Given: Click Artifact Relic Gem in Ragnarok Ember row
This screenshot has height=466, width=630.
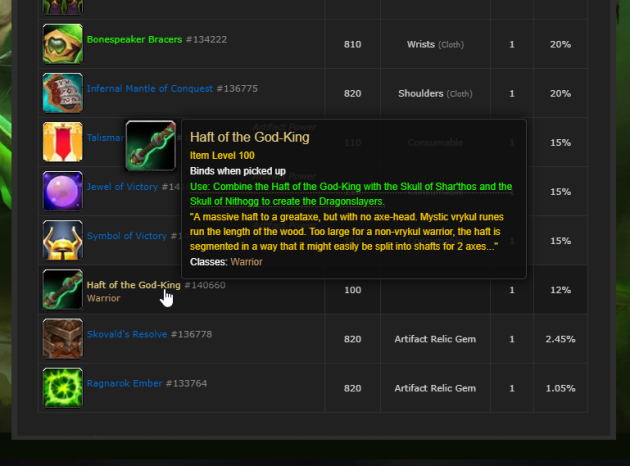Looking at the screenshot, I should 435,388.
